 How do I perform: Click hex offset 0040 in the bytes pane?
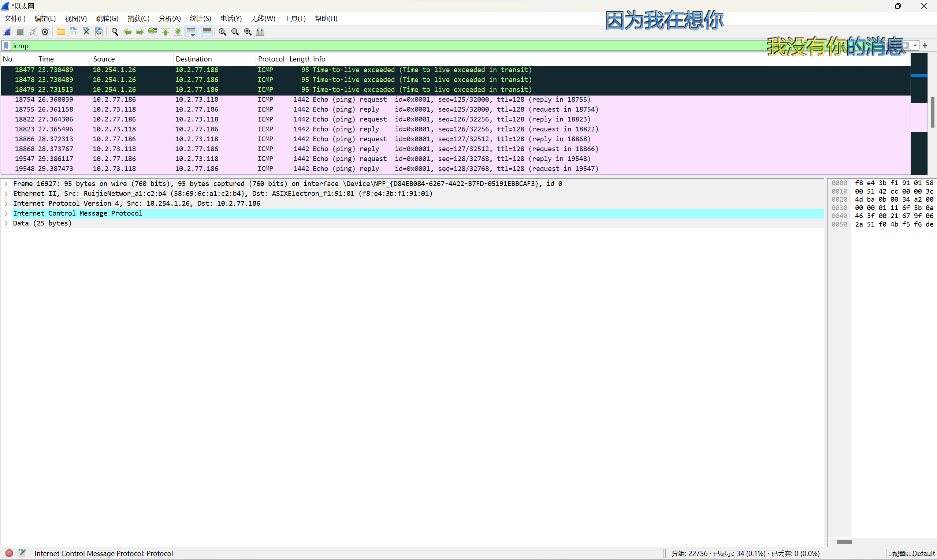(x=839, y=216)
